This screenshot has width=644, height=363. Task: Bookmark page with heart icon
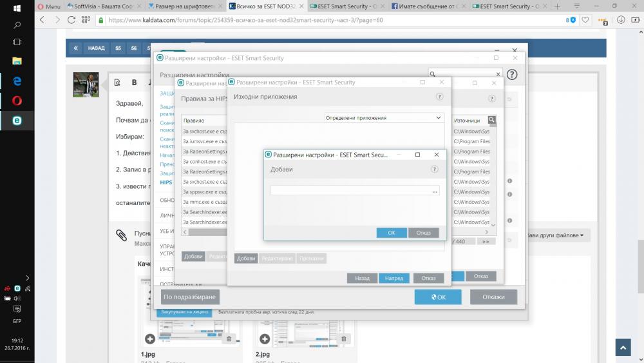tap(585, 20)
